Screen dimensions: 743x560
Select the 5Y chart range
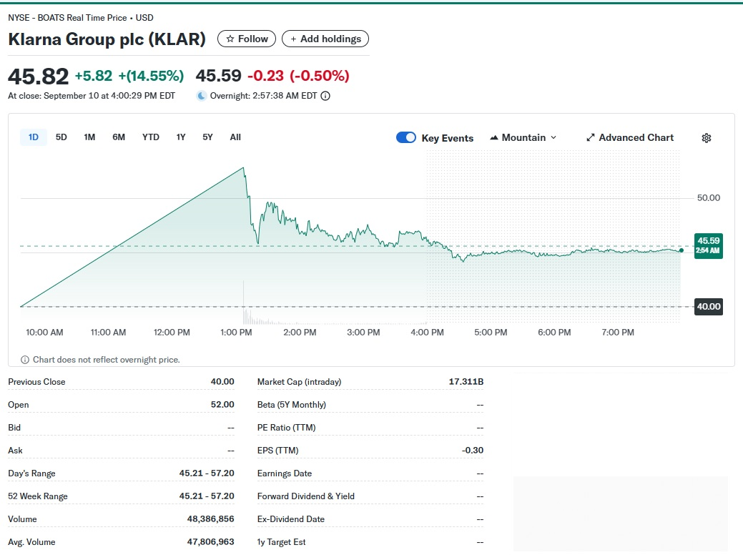[207, 137]
